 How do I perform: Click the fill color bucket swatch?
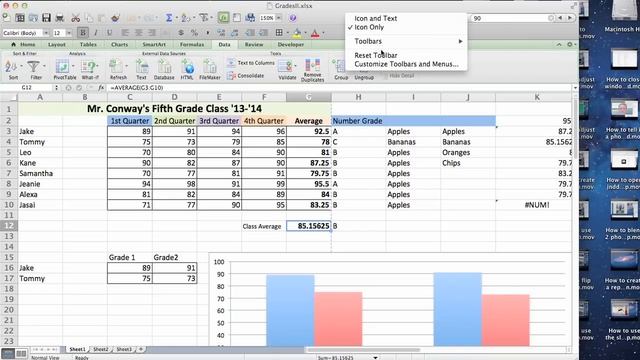[x=297, y=33]
